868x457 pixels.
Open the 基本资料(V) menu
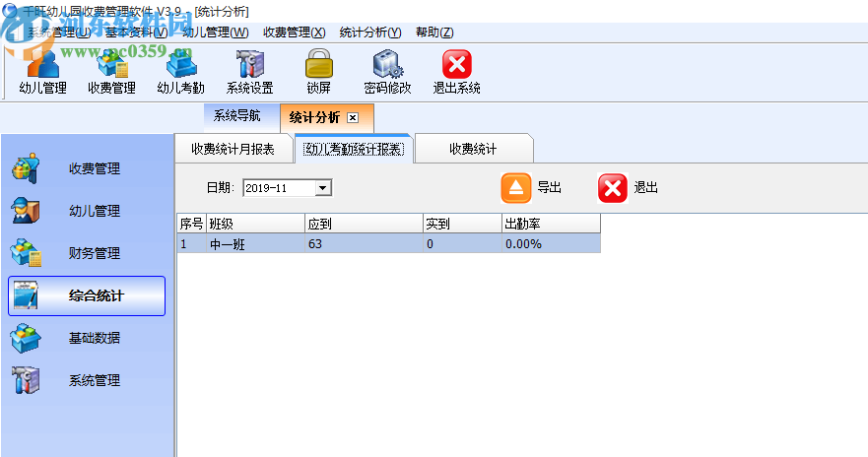click(x=137, y=33)
